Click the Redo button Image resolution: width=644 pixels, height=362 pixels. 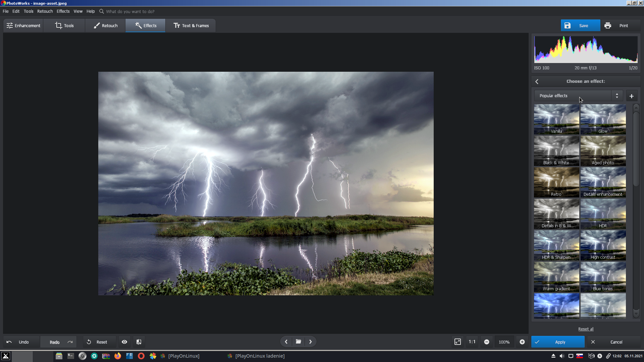[x=59, y=342]
